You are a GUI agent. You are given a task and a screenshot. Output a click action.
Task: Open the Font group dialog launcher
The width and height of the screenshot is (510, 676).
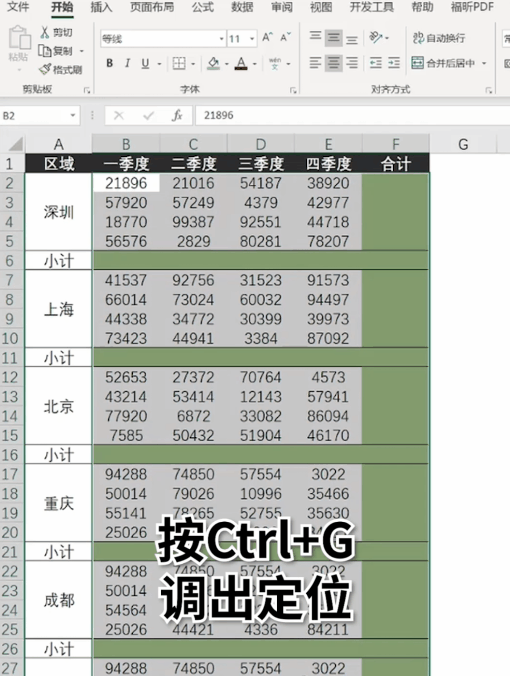coord(293,90)
